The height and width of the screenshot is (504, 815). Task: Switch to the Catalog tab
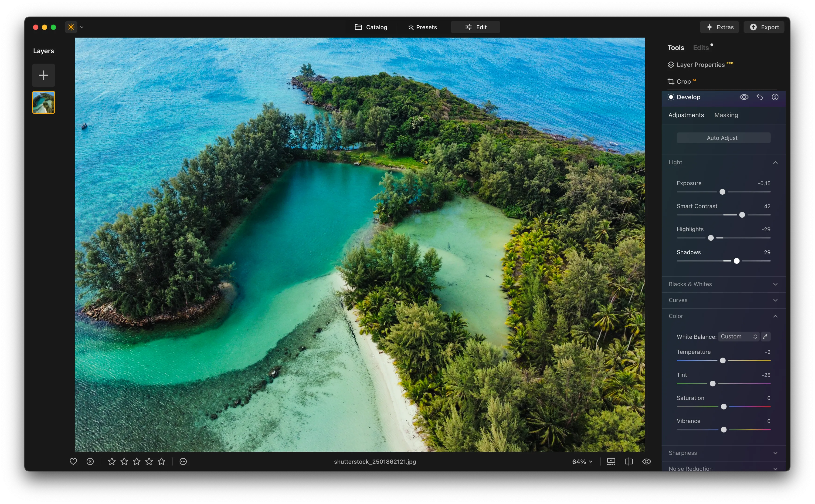(371, 27)
